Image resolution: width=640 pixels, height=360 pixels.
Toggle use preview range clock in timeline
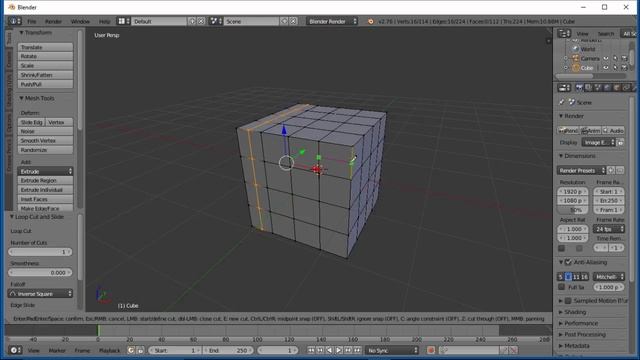(x=131, y=350)
